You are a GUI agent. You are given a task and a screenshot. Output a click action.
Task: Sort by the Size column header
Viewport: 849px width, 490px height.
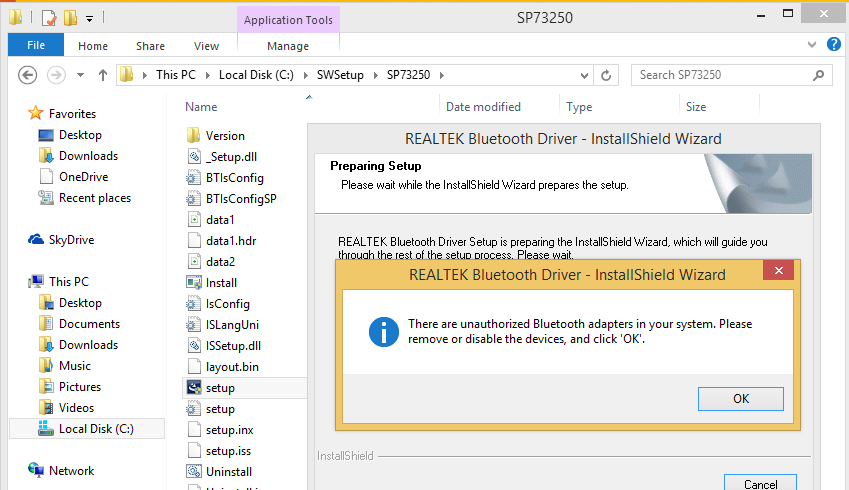(696, 107)
